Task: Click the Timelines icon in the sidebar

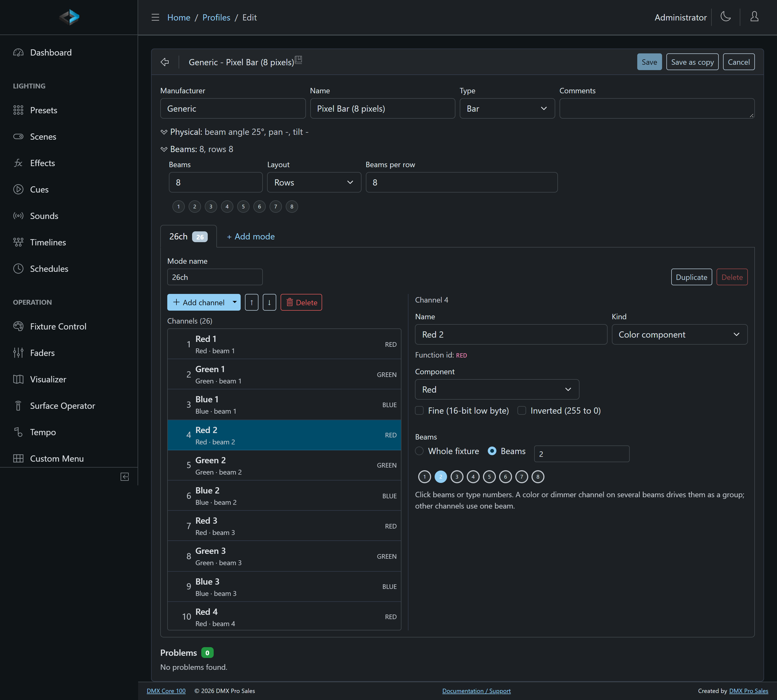Action: [18, 242]
